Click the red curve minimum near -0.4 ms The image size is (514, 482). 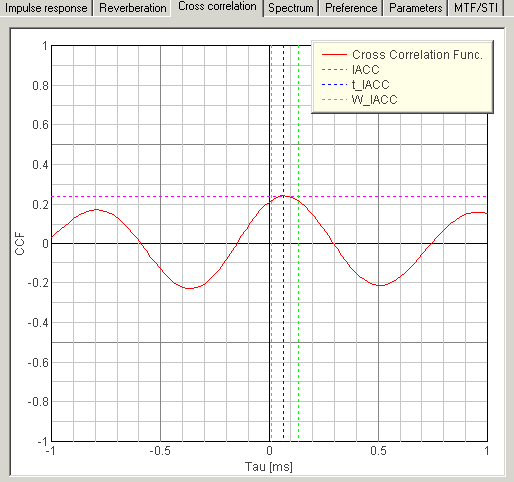click(x=189, y=288)
